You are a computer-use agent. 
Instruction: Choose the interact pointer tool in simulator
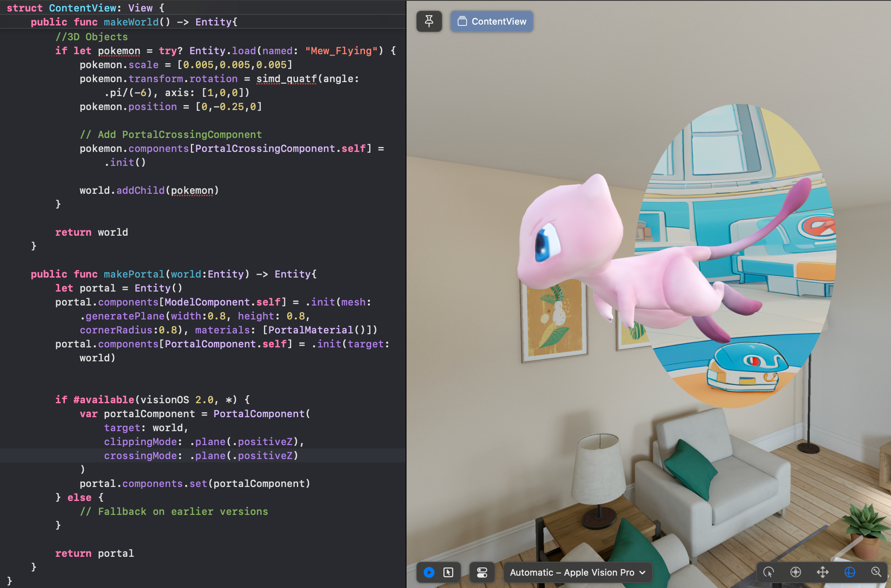pyautogui.click(x=769, y=572)
